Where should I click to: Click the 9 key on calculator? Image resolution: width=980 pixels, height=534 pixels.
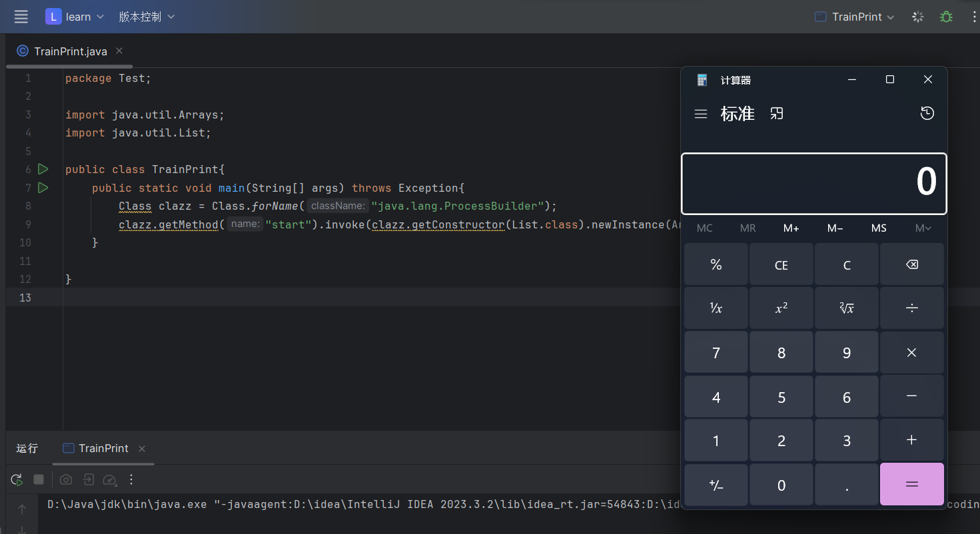(x=847, y=352)
